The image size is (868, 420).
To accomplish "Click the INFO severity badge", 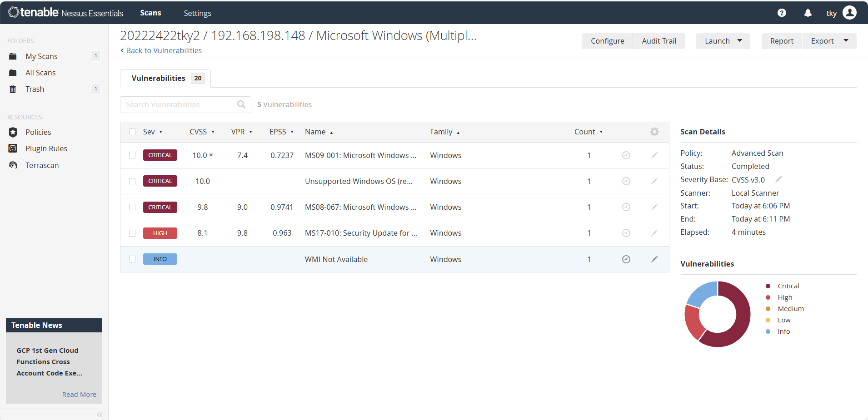I will click(160, 259).
